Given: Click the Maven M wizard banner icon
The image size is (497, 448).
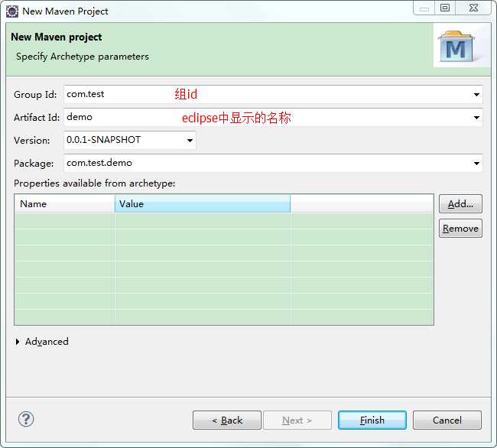Looking at the screenshot, I should click(456, 47).
